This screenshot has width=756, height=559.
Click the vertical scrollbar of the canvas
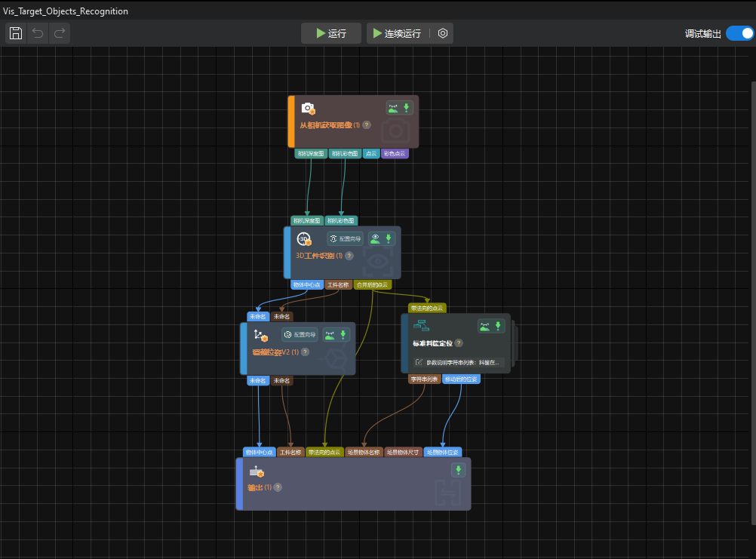752,302
